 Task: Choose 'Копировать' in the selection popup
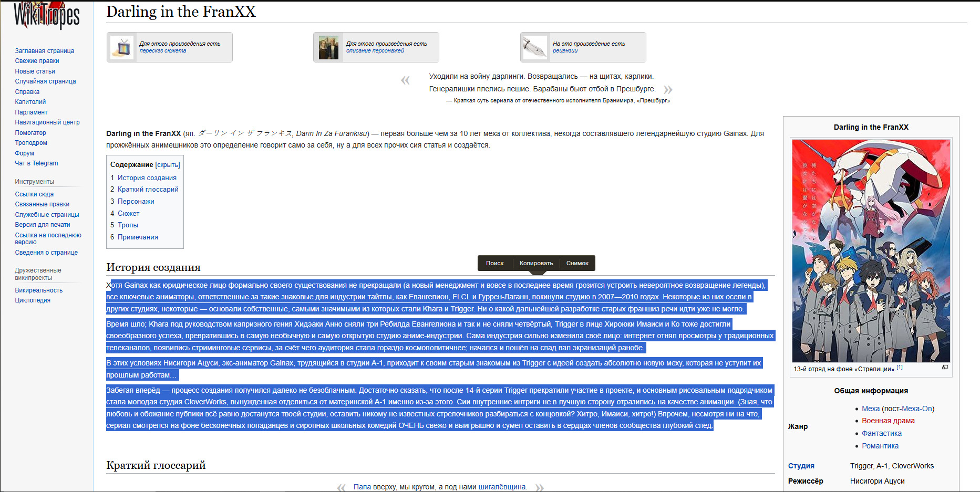click(x=536, y=264)
